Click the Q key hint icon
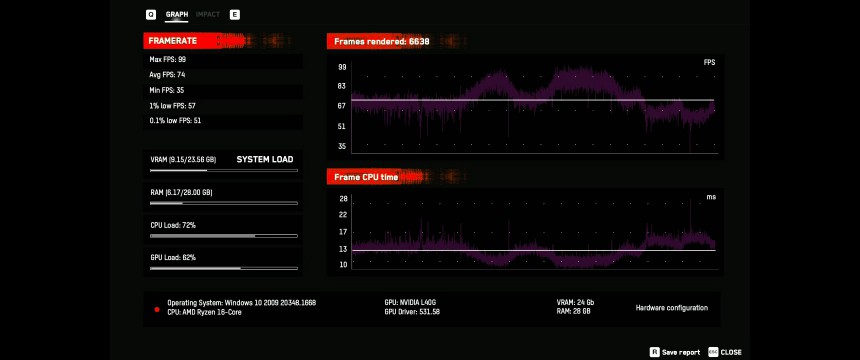The width and height of the screenshot is (860, 360). pyautogui.click(x=151, y=15)
